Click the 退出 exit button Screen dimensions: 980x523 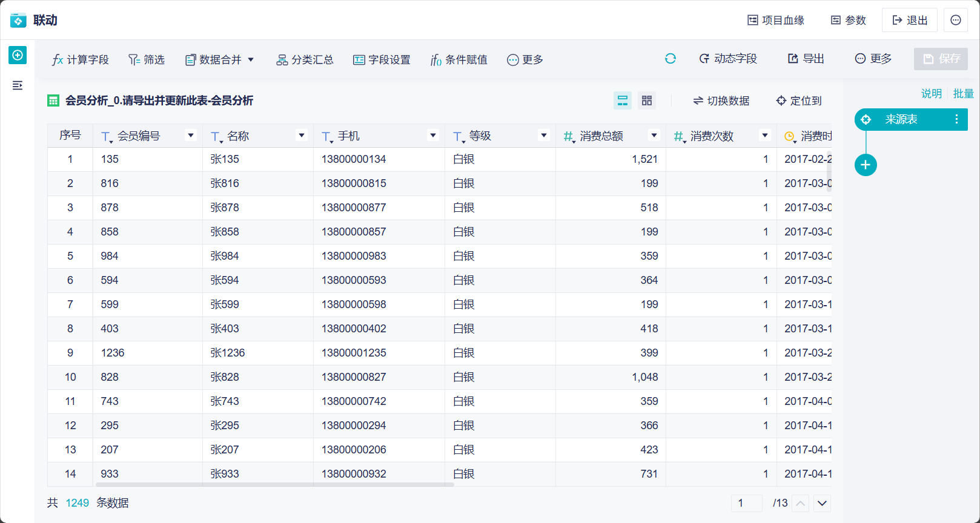[x=910, y=20]
